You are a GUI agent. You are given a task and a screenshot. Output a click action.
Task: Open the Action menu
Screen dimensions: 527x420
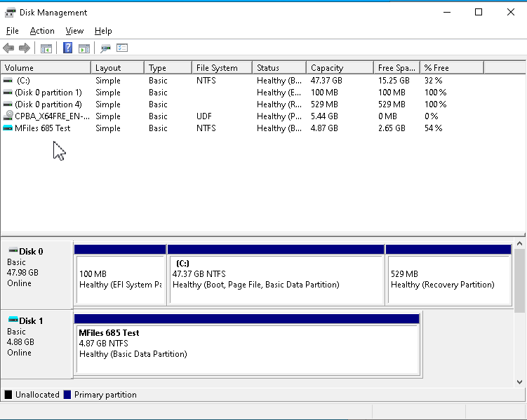click(x=42, y=31)
